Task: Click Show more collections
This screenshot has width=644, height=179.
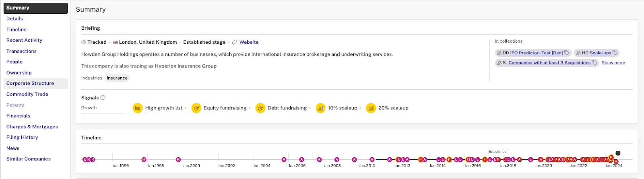Action: click(x=613, y=63)
